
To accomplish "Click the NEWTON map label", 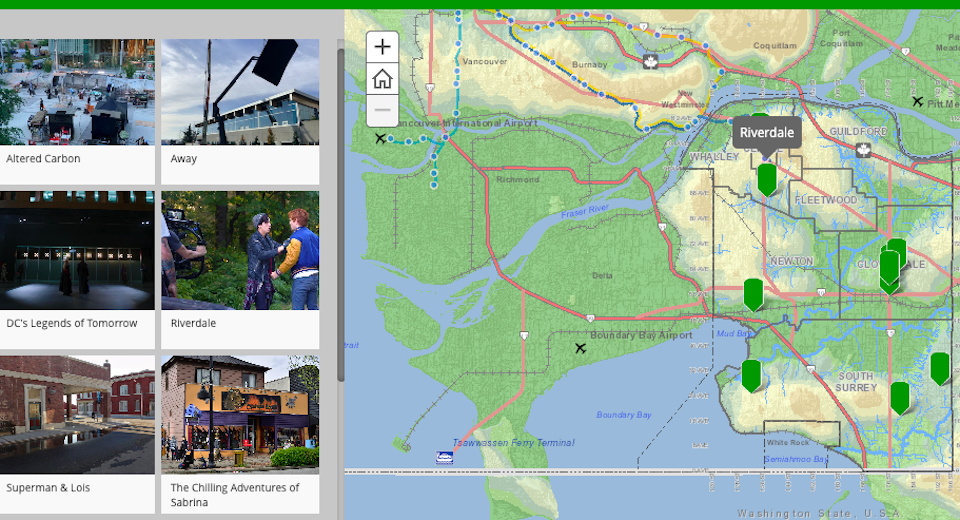I will [x=792, y=261].
